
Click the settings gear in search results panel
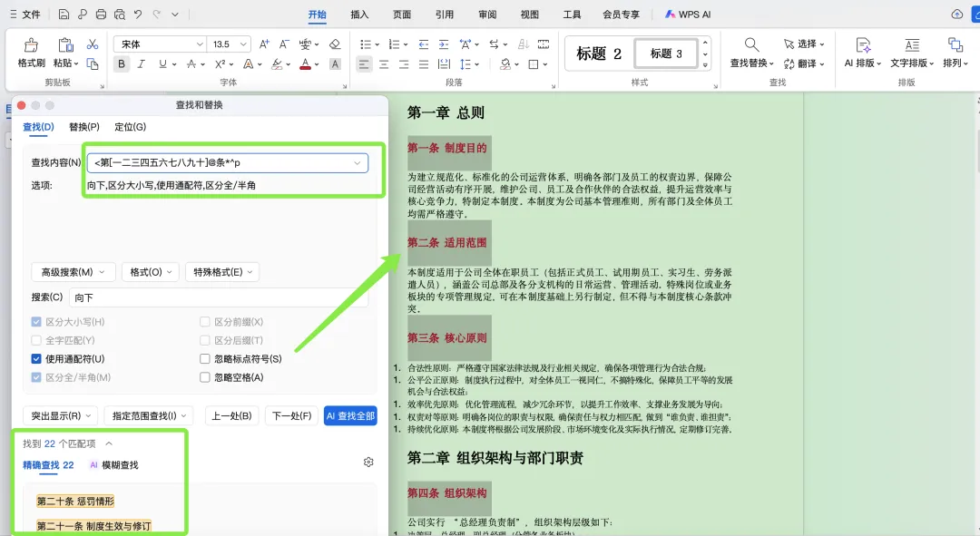[x=368, y=462]
